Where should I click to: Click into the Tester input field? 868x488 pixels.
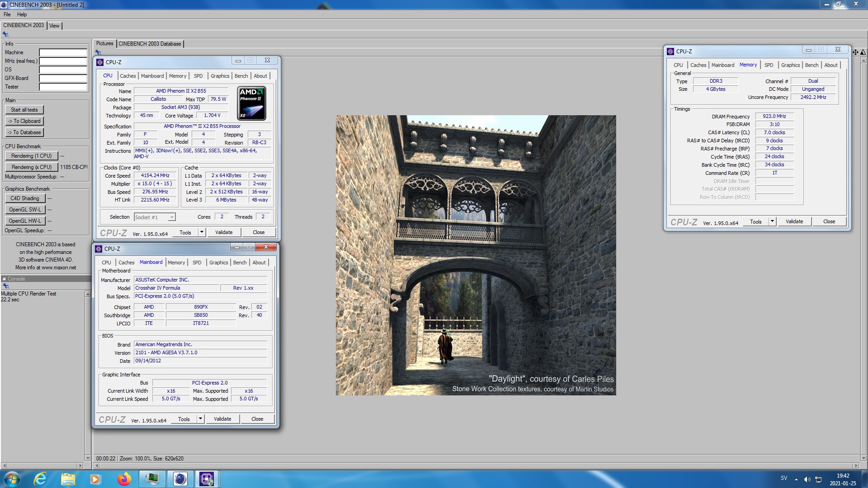click(x=63, y=87)
